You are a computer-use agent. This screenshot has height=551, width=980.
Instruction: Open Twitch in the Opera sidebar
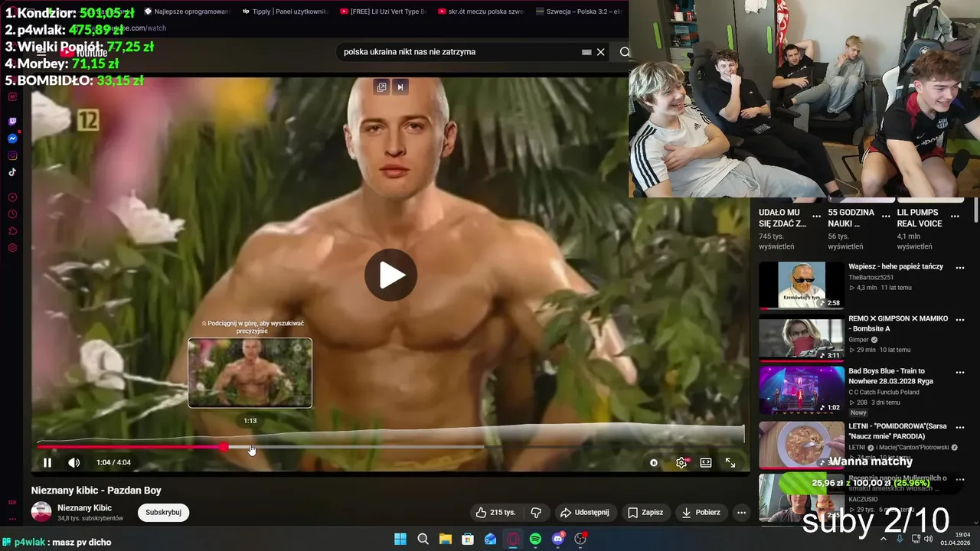(x=12, y=122)
